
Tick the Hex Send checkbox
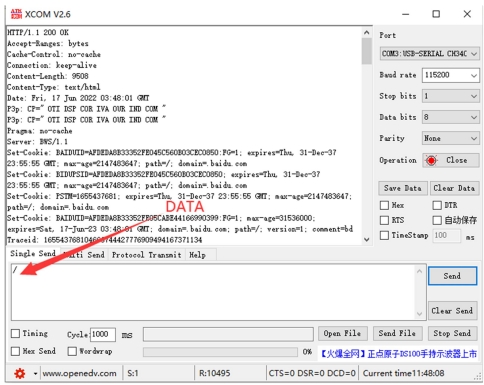coord(15,351)
